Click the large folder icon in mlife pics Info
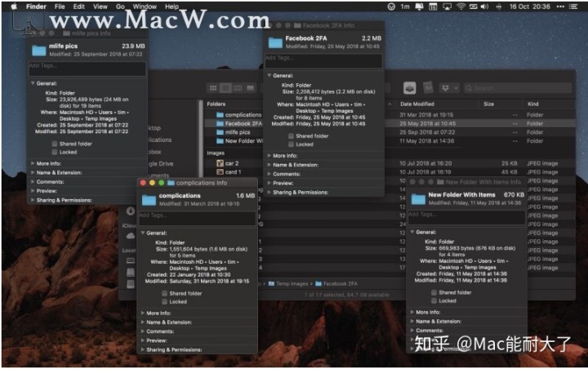The image size is (588, 369). [39, 51]
